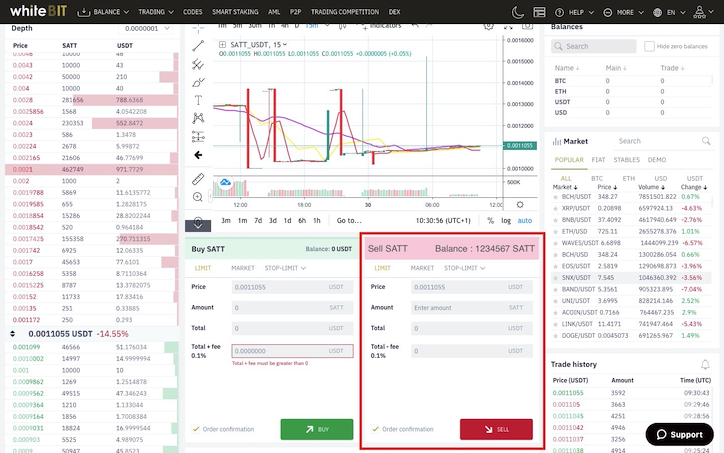Screen dimensions: 724x453
Task: Select the trend line drawing tool
Action: 198,46
